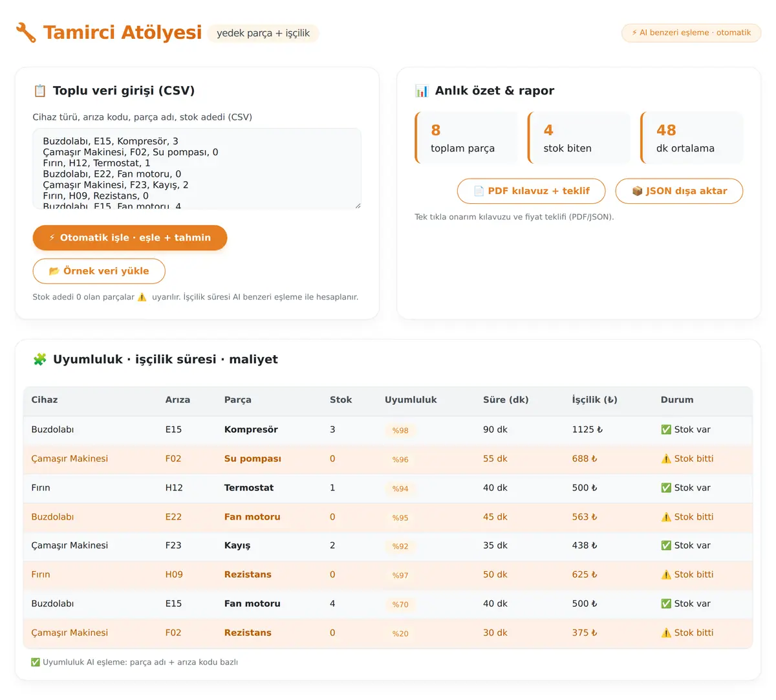The image size is (776, 700).
Task: Click the yedek parça + işçilik tag
Action: tap(263, 33)
